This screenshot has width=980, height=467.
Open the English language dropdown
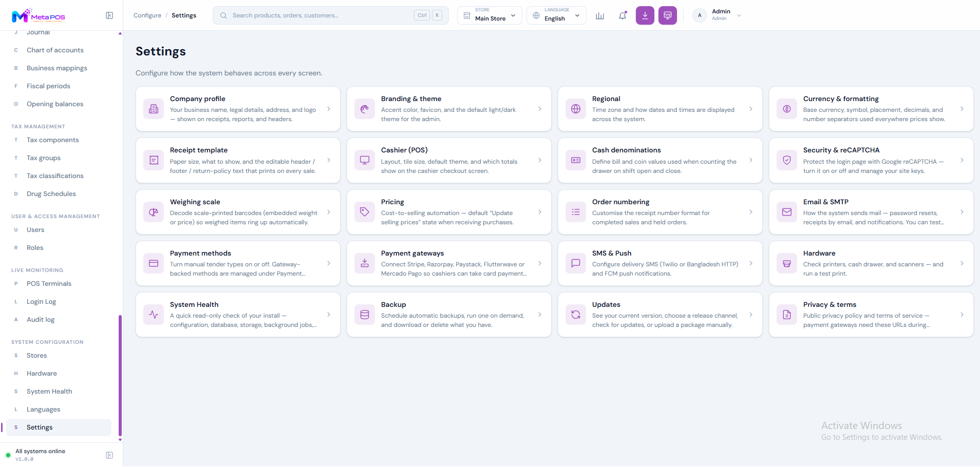[x=556, y=15]
